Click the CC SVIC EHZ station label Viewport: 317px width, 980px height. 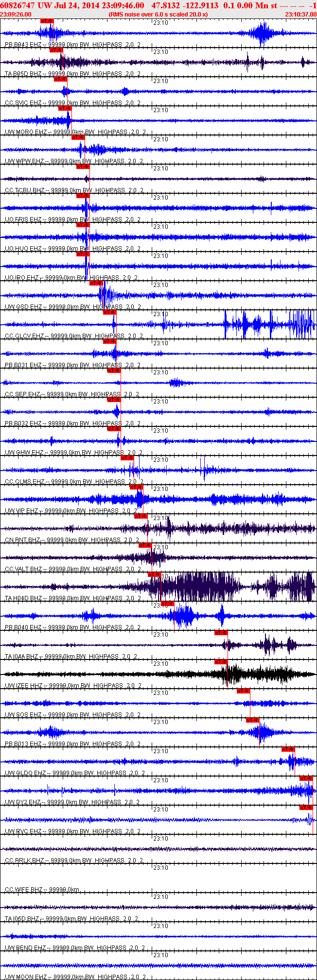[x=73, y=103]
